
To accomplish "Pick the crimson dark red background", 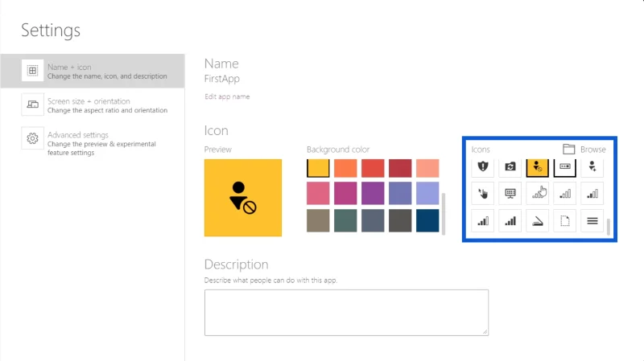I will (400, 168).
